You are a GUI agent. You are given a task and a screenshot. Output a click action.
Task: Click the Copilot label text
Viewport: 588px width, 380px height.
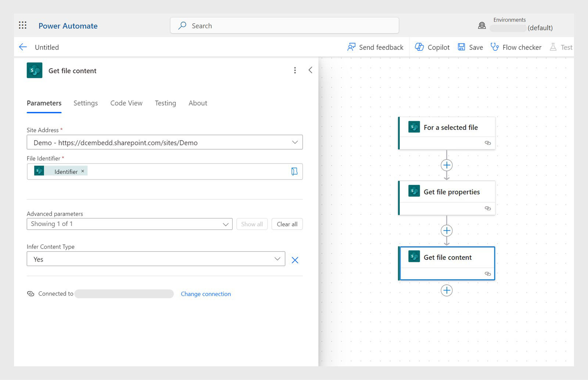438,47
